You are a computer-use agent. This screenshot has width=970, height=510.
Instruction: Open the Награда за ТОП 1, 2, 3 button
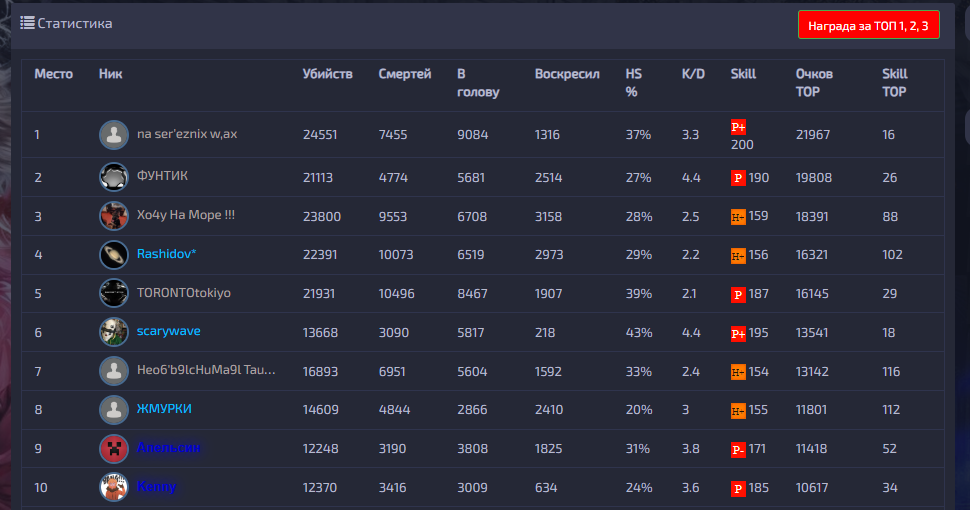tap(869, 25)
